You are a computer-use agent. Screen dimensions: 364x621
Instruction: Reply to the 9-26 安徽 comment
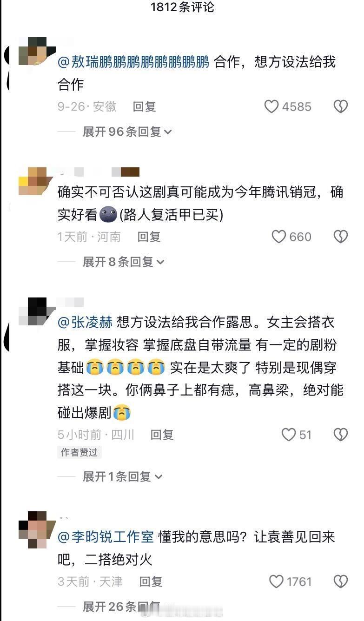click(144, 107)
